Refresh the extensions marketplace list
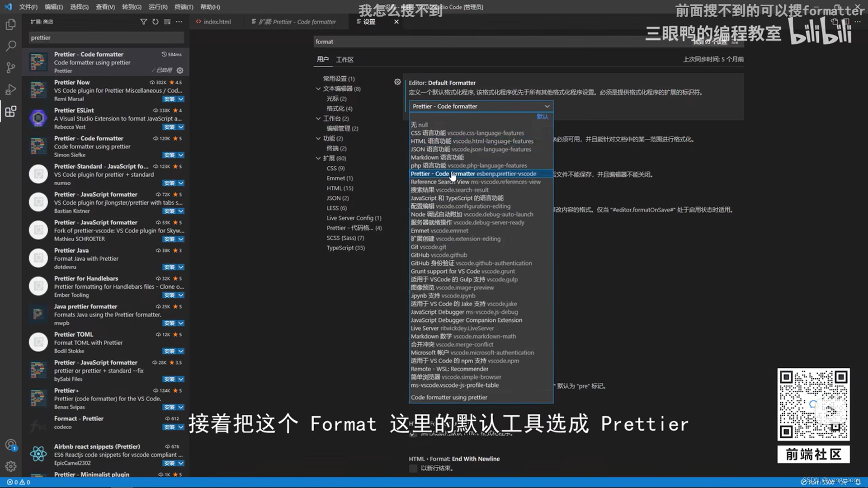868x488 pixels. [x=156, y=22]
